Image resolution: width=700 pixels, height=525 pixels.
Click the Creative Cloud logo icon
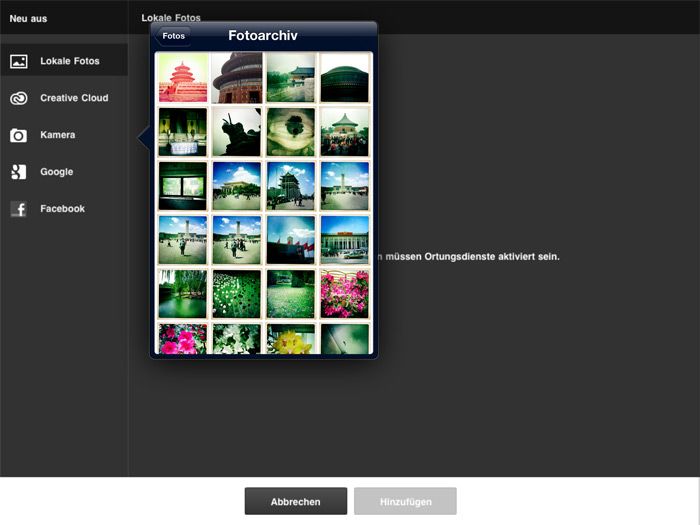click(x=18, y=98)
